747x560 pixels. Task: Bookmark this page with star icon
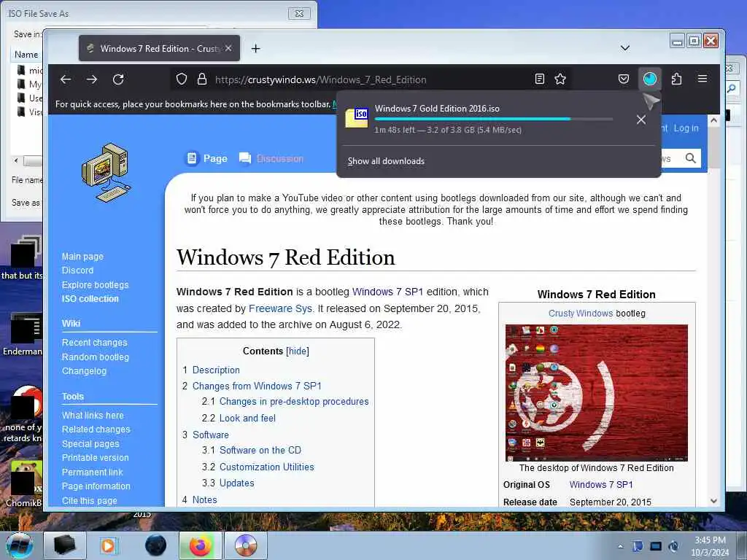(x=560, y=79)
